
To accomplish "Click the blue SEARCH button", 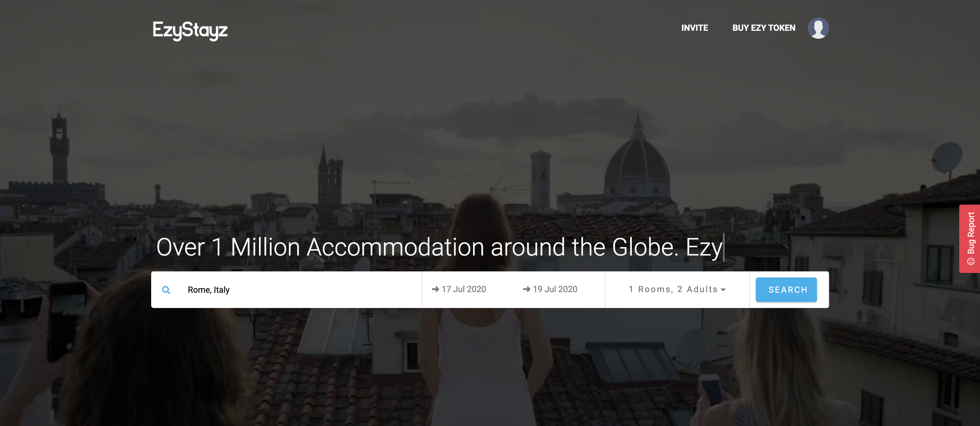I will (x=786, y=290).
